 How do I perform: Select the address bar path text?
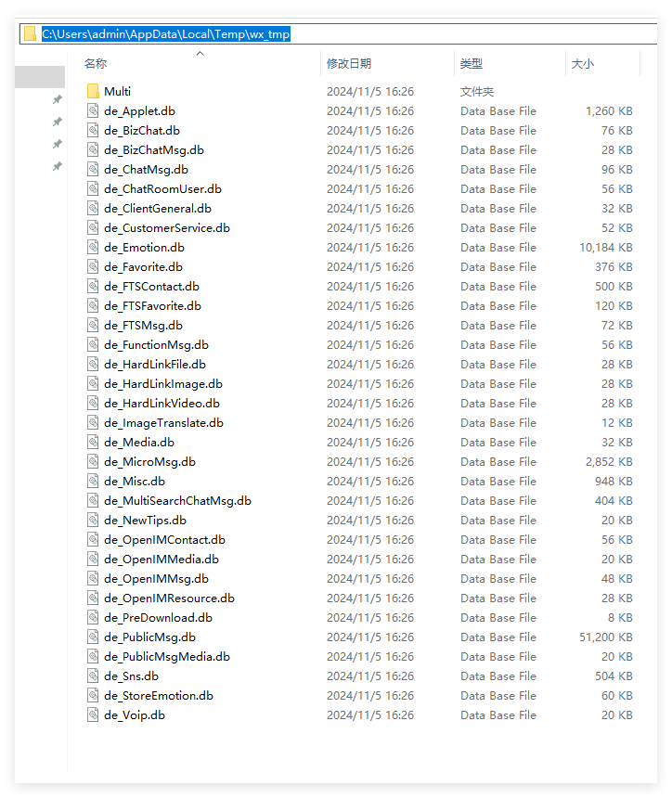[x=166, y=34]
